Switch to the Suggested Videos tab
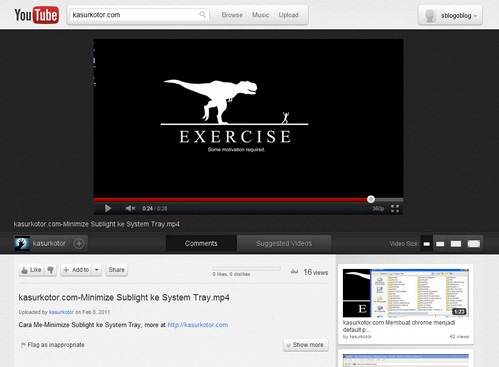 (x=284, y=244)
